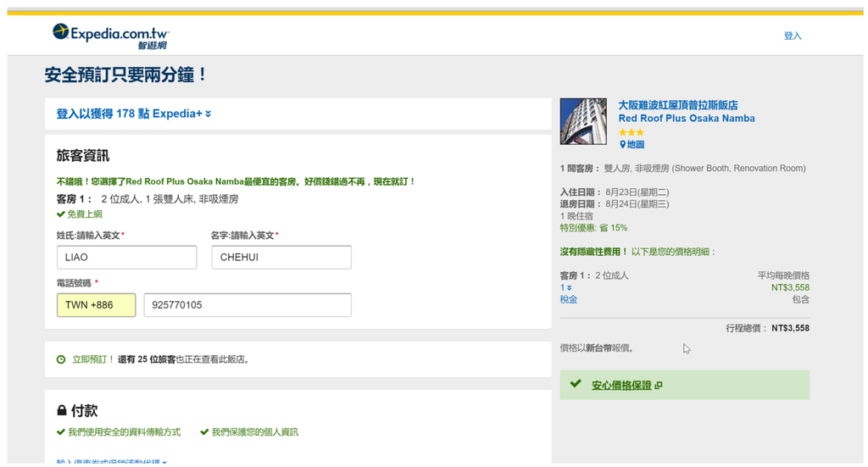Click the Expedia.com.tw logo
Image resolution: width=868 pixels, height=467 pixels.
111,36
